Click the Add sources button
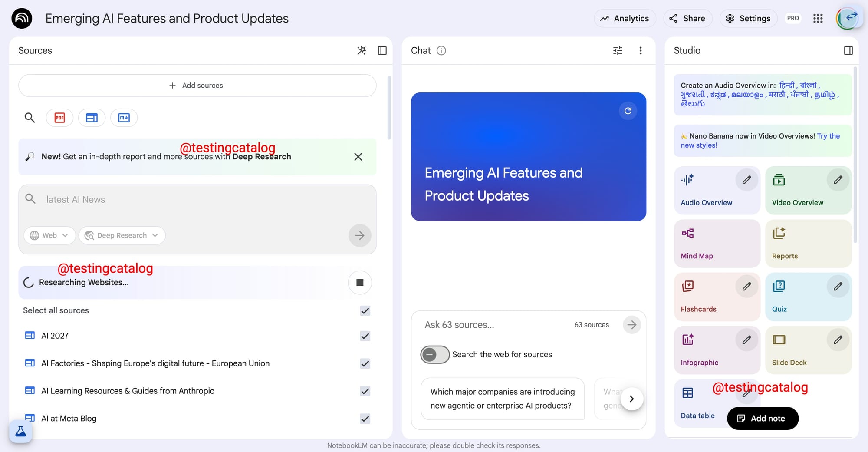Screen dimensions: 868x452 [197, 86]
